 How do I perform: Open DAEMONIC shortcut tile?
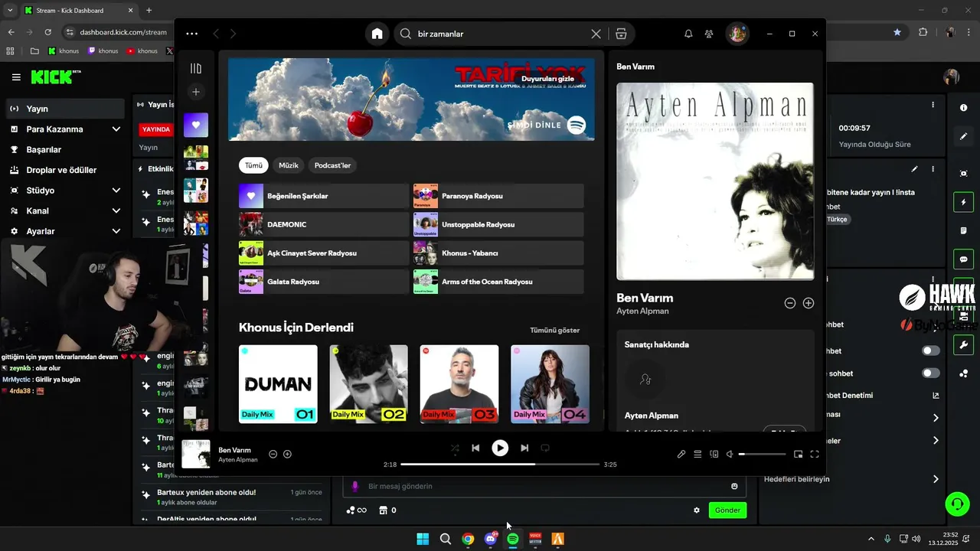coord(324,224)
